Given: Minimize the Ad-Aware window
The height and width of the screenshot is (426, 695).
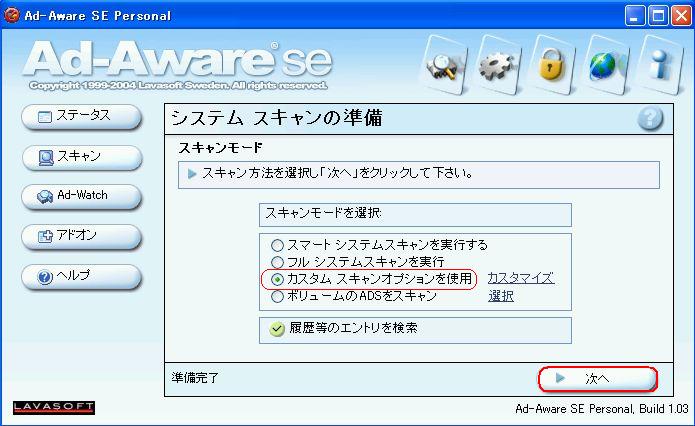Looking at the screenshot, I should tap(635, 16).
